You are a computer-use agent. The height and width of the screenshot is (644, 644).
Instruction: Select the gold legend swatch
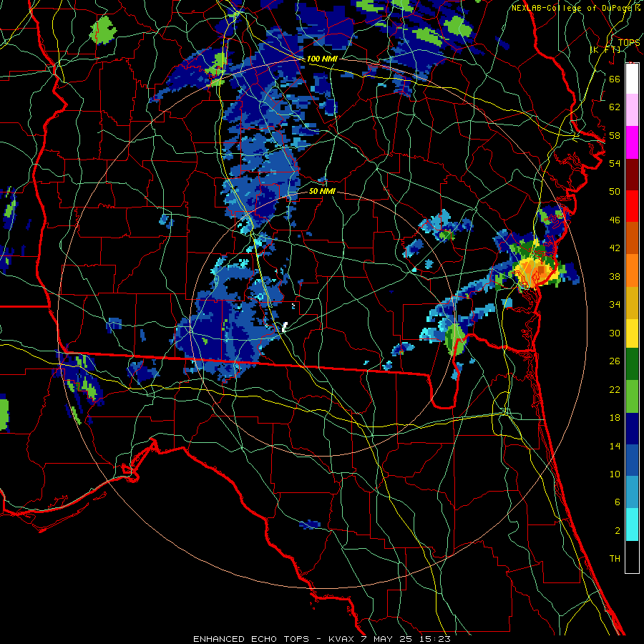[632, 303]
